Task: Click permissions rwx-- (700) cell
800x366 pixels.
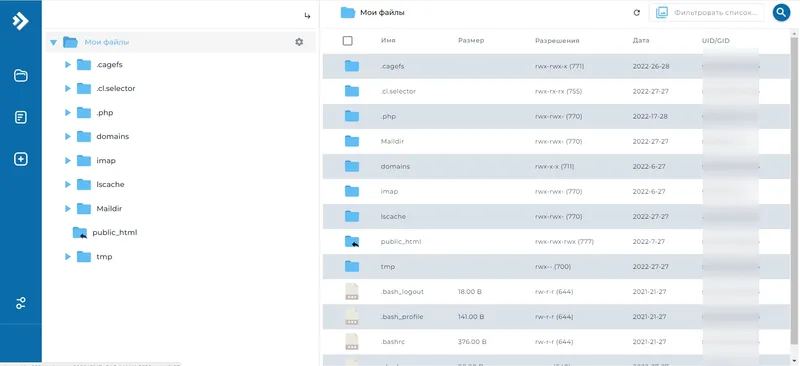Action: (553, 266)
